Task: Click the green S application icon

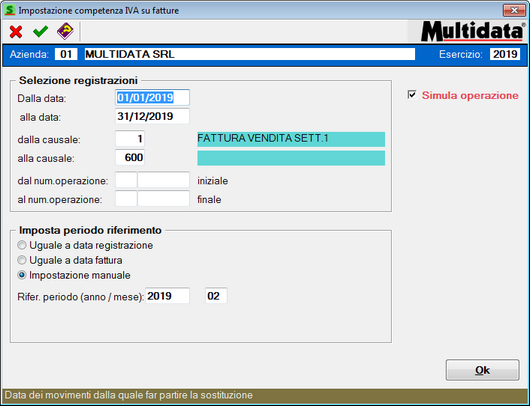Action: [9, 10]
